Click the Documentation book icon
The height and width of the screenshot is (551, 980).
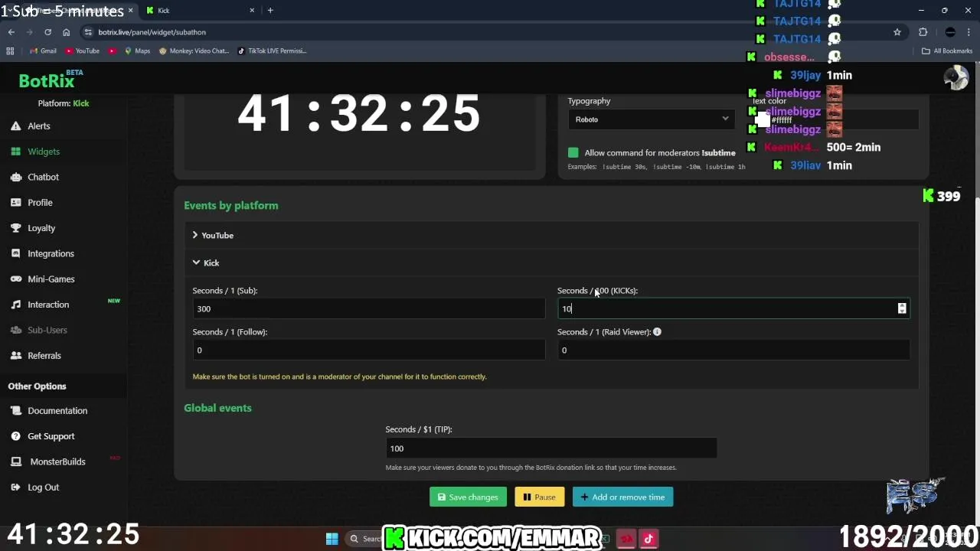point(15,411)
